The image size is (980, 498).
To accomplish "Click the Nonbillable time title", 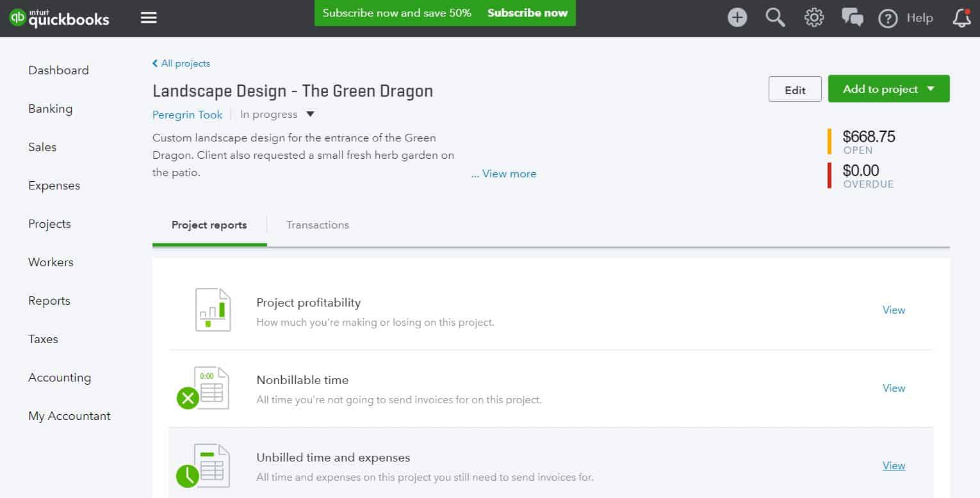I will [302, 380].
